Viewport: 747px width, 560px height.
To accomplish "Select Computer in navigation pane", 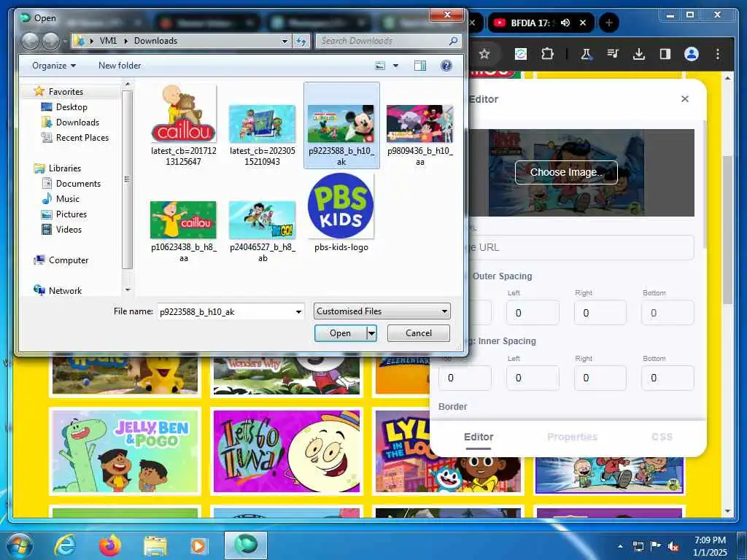I will coord(68,260).
